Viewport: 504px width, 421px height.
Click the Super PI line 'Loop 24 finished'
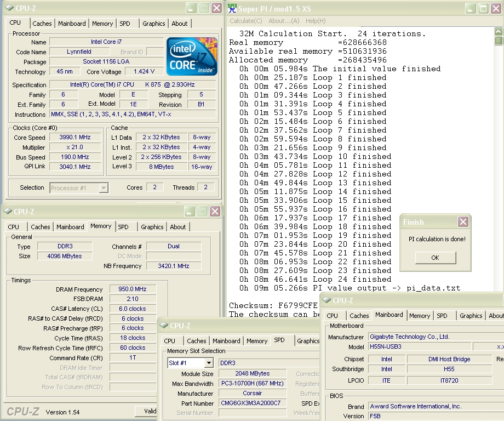[352, 279]
